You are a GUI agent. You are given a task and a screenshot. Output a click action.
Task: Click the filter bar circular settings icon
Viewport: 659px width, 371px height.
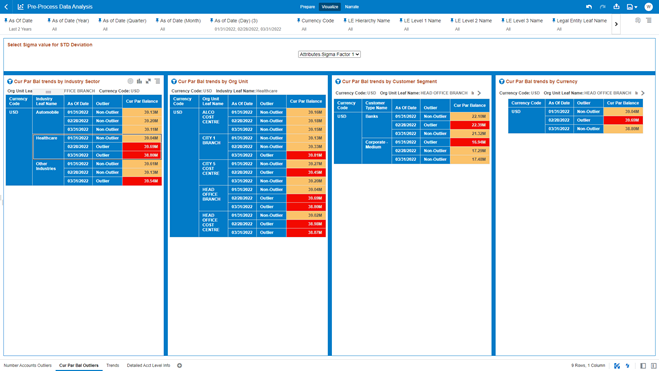tap(638, 20)
